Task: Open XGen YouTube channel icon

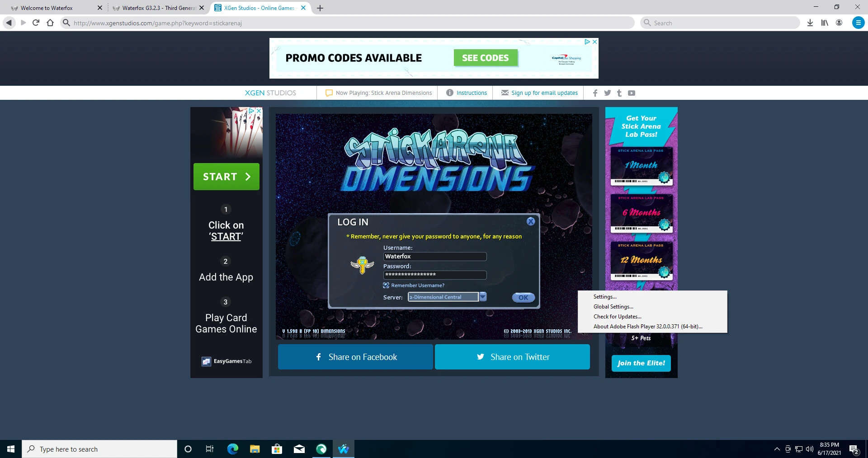Action: point(632,93)
